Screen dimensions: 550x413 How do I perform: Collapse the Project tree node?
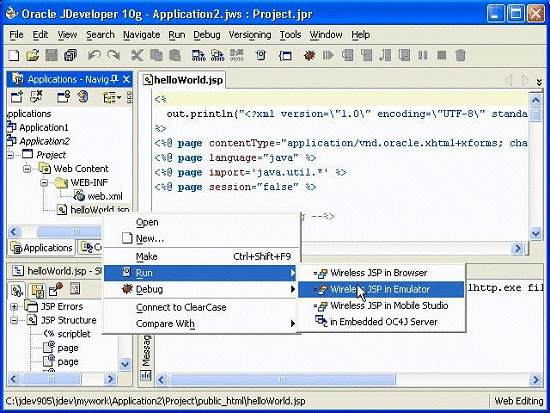(11, 155)
